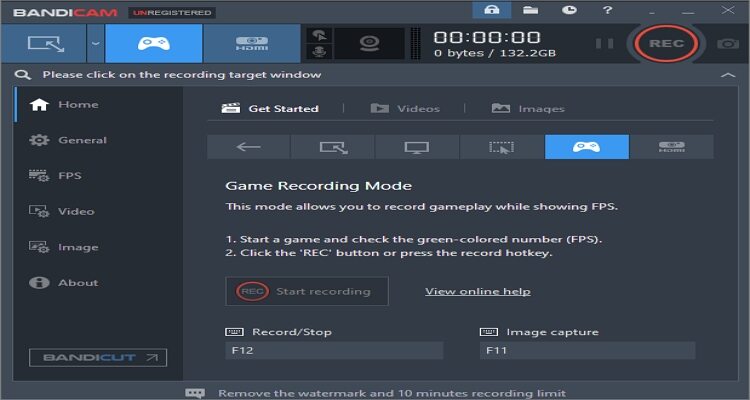Click the Image capture hotkey field F11

tap(587, 350)
